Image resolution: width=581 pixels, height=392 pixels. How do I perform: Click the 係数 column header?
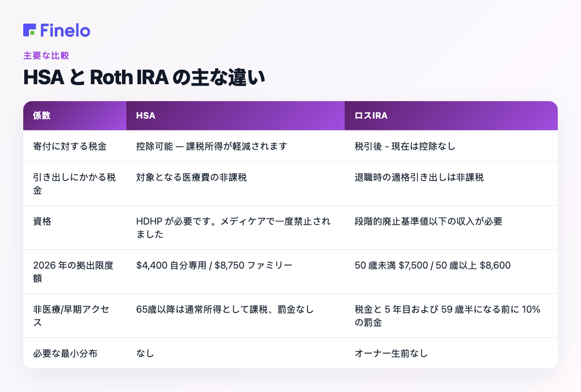(75, 116)
